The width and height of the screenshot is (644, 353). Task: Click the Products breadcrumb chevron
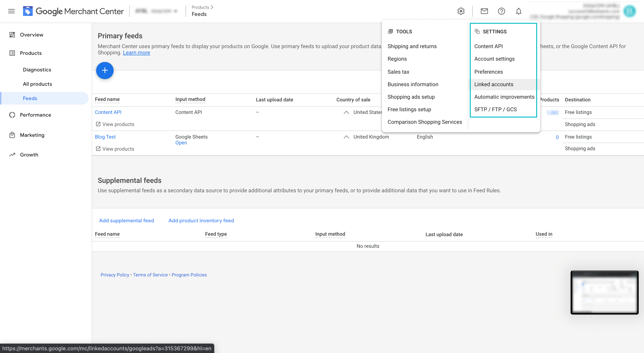coord(212,7)
